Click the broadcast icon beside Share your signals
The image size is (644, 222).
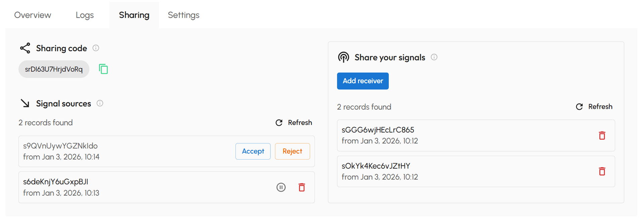coord(343,57)
